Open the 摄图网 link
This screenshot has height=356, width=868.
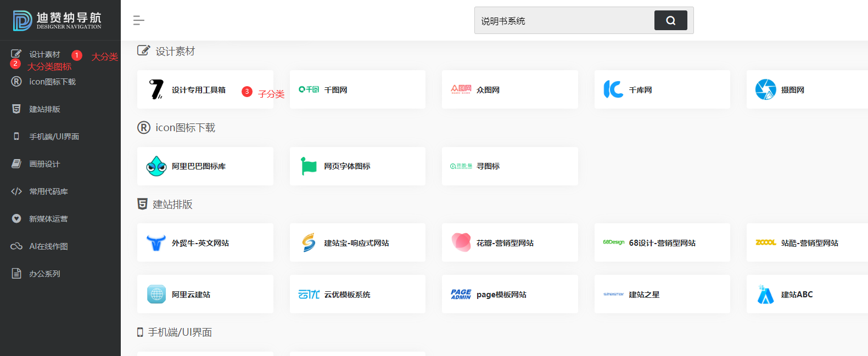pyautogui.click(x=793, y=90)
